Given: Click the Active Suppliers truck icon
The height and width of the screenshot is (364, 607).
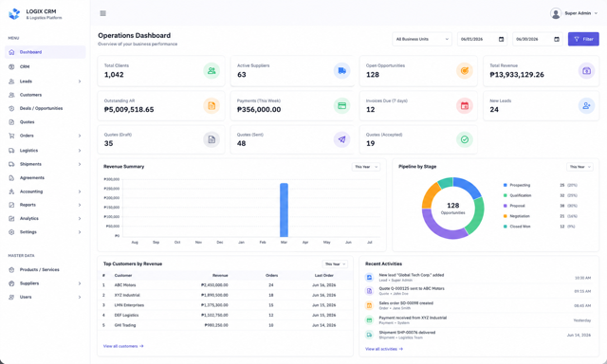Looking at the screenshot, I should pos(341,71).
